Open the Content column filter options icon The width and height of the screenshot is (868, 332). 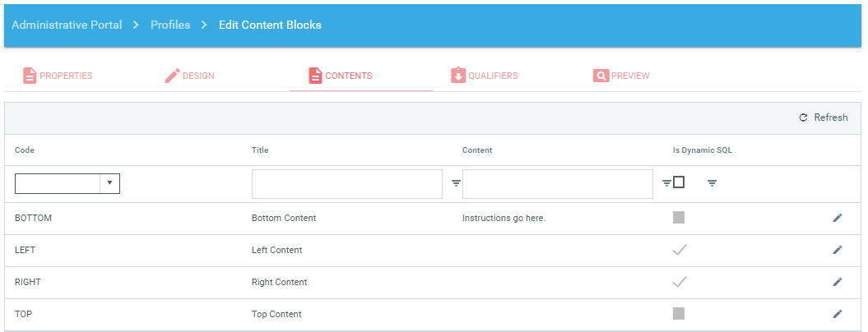tap(666, 183)
